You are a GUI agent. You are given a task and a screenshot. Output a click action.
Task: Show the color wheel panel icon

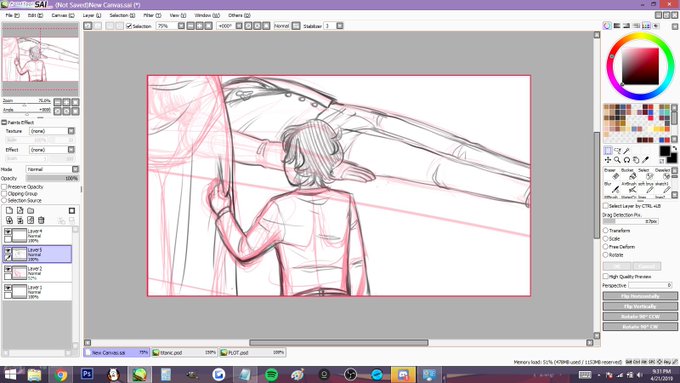(607, 26)
